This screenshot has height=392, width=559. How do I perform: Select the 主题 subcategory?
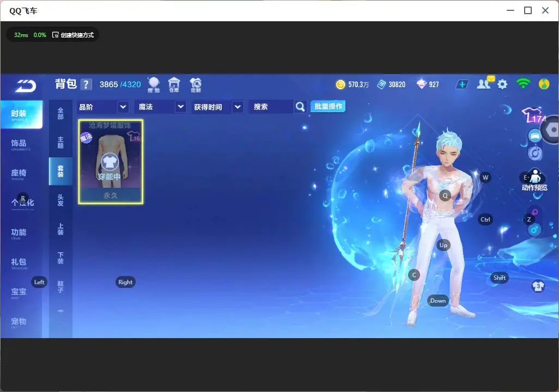[60, 143]
